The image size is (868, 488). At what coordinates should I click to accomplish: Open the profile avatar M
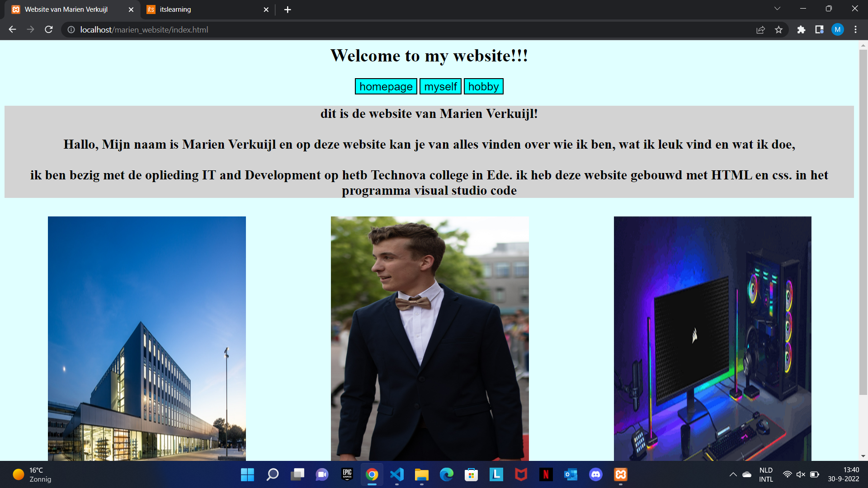tap(837, 30)
